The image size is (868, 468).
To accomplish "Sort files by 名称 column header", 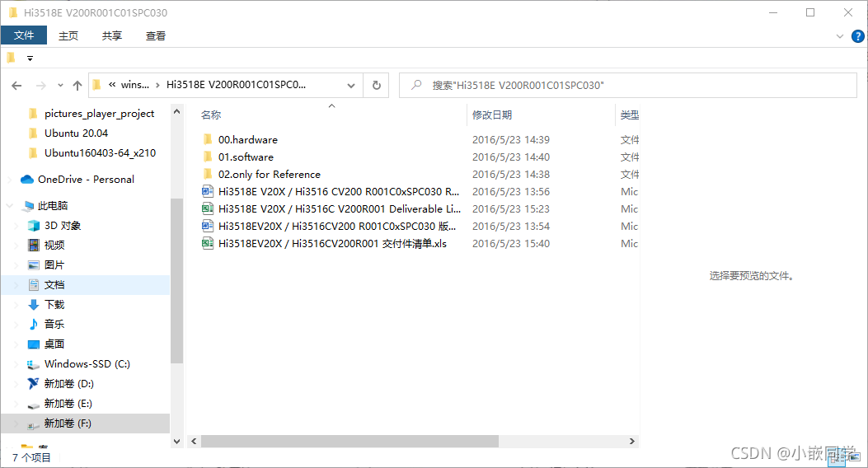I will (x=211, y=115).
